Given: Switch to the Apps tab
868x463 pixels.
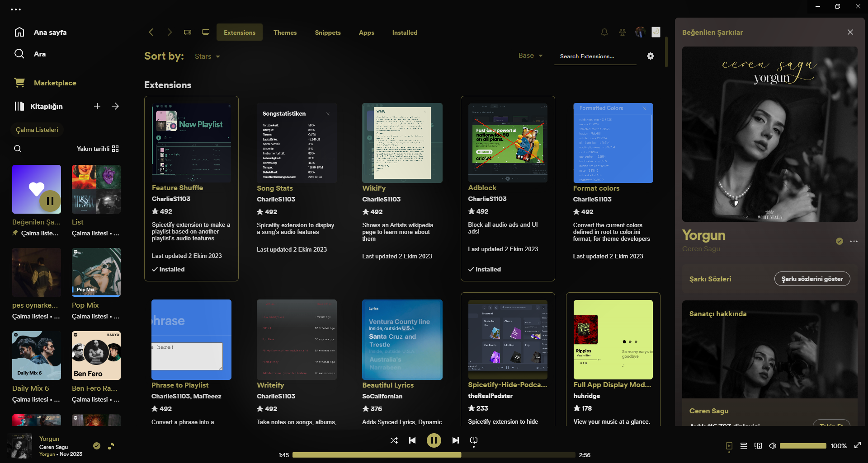Looking at the screenshot, I should pyautogui.click(x=367, y=33).
